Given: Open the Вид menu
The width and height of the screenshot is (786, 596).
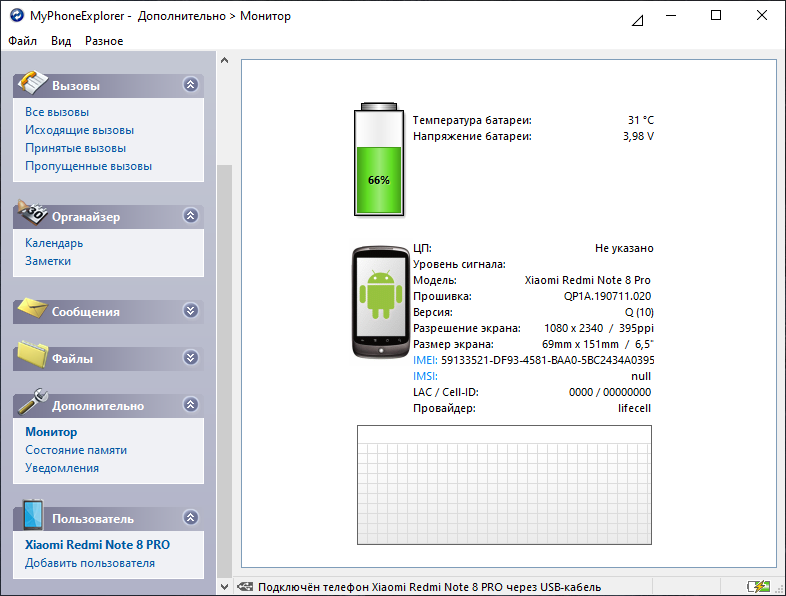Looking at the screenshot, I should 61,41.
